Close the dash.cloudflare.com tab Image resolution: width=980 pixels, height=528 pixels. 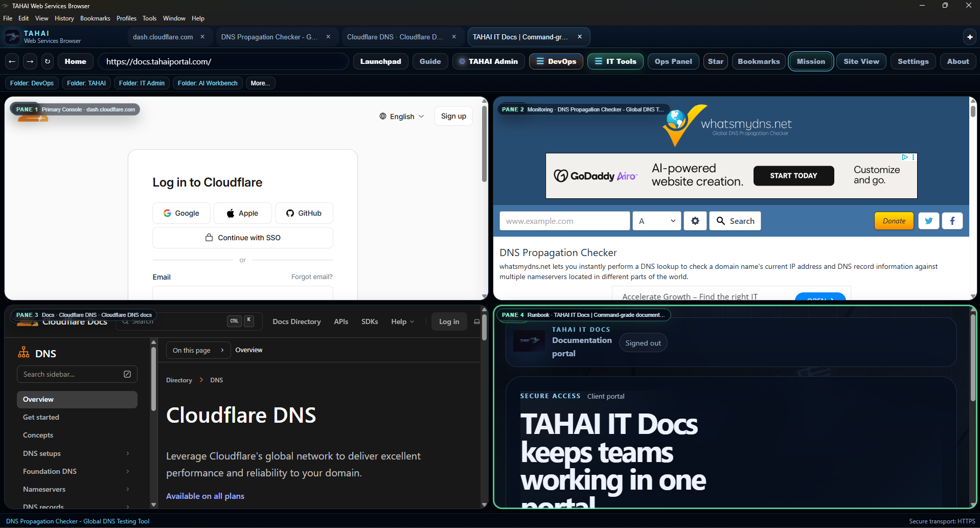pyautogui.click(x=202, y=37)
